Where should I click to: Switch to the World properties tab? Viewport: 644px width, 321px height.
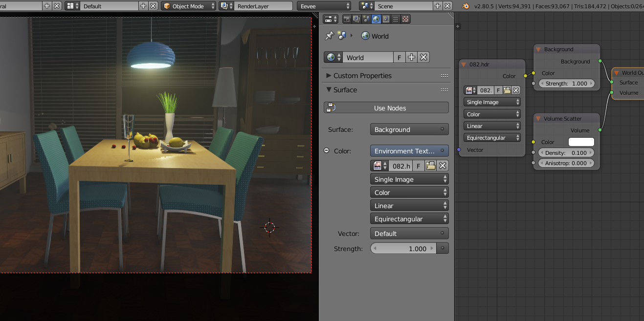coord(376,19)
